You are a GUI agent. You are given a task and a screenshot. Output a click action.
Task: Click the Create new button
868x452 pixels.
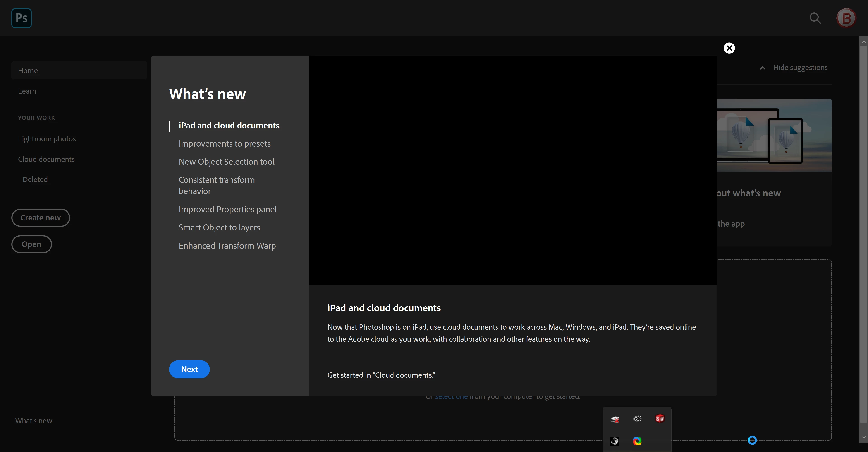[x=41, y=218]
